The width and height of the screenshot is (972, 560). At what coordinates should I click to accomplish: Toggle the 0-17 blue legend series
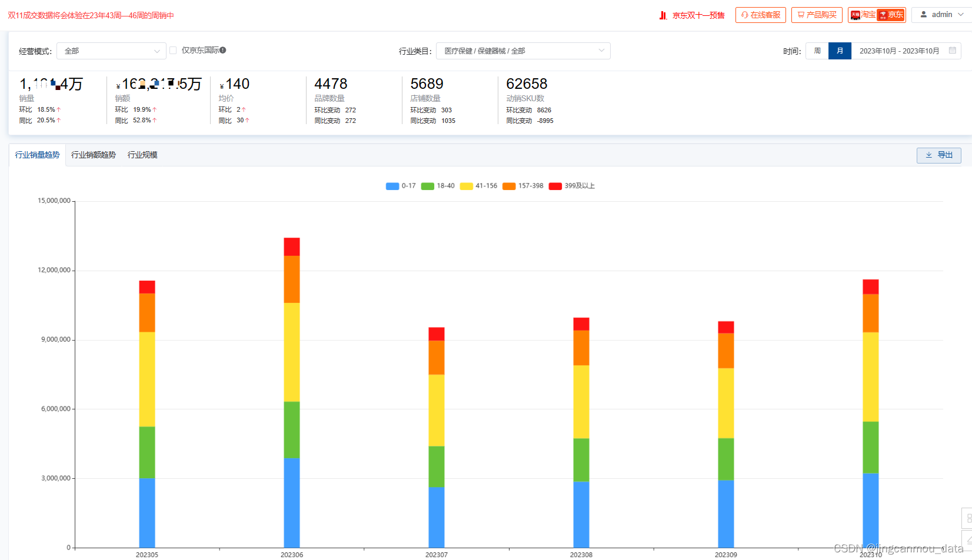pos(401,186)
